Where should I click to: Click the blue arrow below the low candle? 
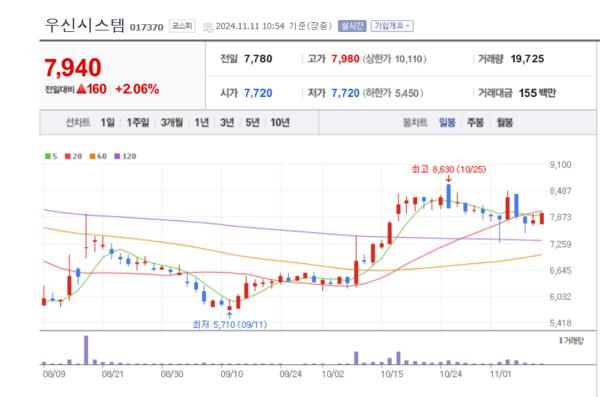point(229,315)
